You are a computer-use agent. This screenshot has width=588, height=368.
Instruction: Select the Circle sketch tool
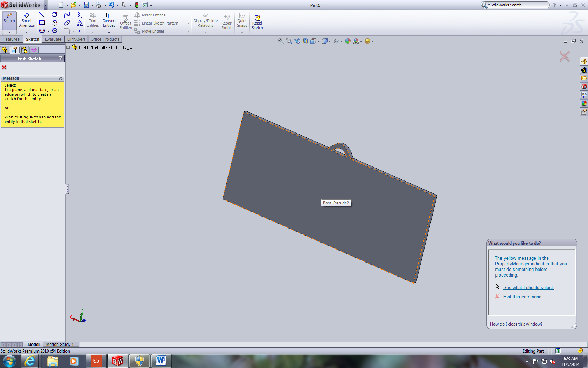tap(55, 15)
